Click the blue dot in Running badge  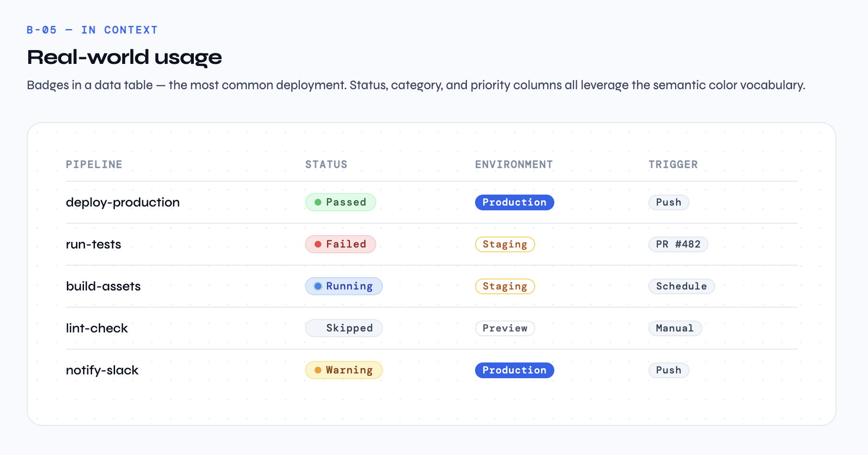tap(318, 286)
